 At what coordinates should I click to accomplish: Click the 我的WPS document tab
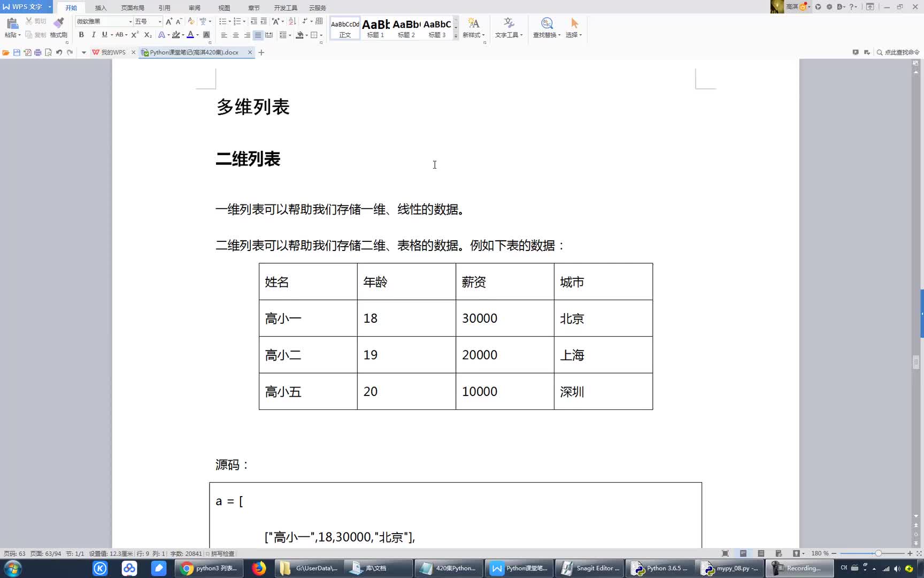click(113, 52)
